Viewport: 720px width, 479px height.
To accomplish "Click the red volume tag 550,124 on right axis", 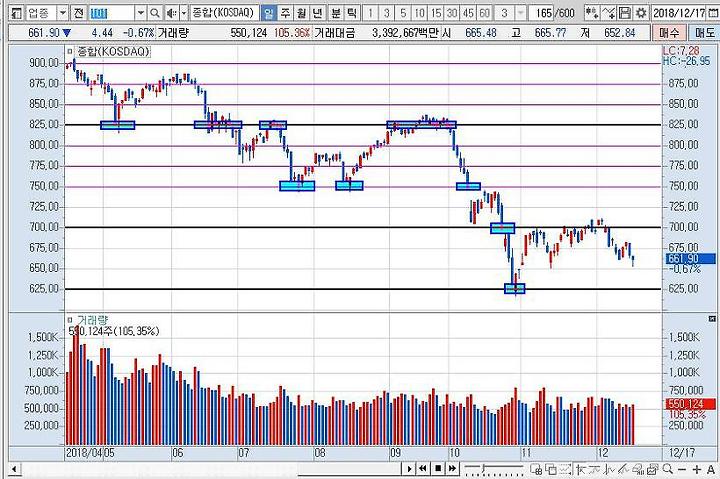I will [690, 404].
